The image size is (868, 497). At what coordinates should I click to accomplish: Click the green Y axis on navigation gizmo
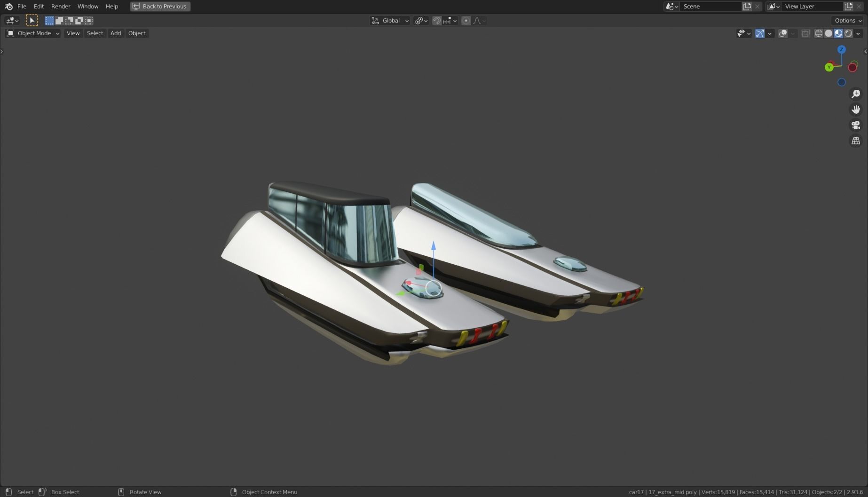pos(829,67)
